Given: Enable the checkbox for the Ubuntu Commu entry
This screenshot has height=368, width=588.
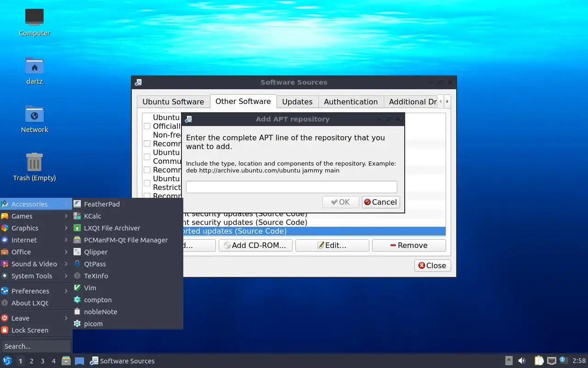Looking at the screenshot, I should pyautogui.click(x=147, y=157).
